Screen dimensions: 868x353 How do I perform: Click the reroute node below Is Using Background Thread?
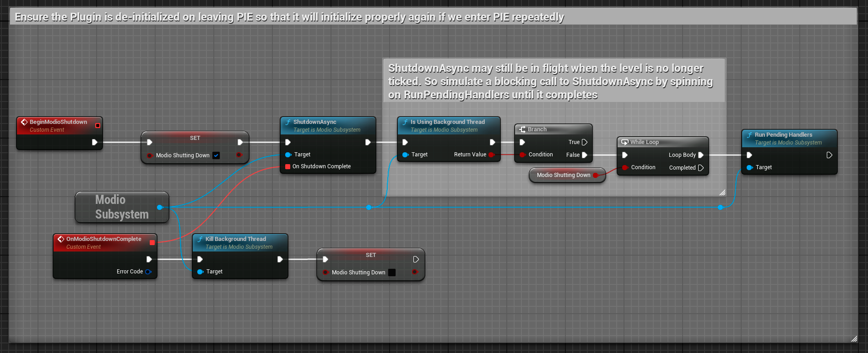[x=369, y=208]
